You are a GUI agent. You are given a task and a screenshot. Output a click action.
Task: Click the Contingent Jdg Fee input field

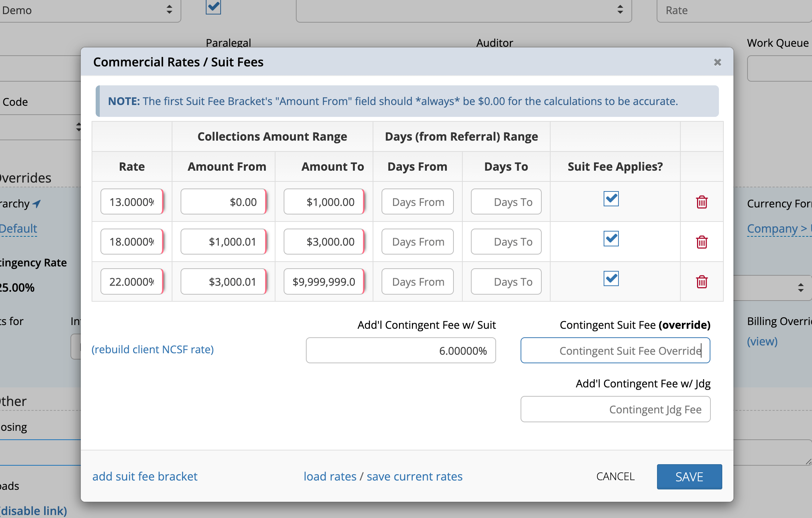coord(615,409)
